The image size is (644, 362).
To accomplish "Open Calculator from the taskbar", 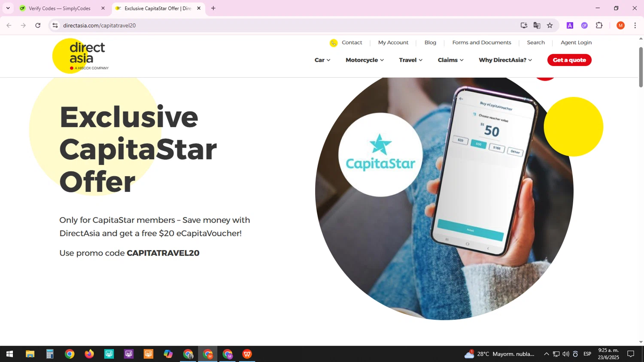I will pos(50,354).
